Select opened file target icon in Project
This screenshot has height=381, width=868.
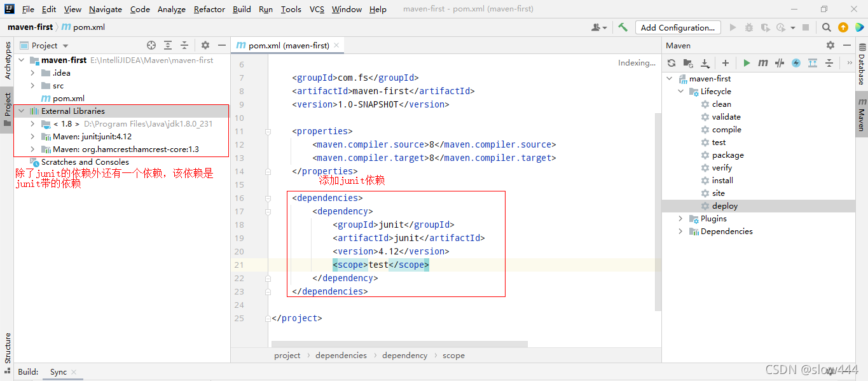(x=151, y=45)
